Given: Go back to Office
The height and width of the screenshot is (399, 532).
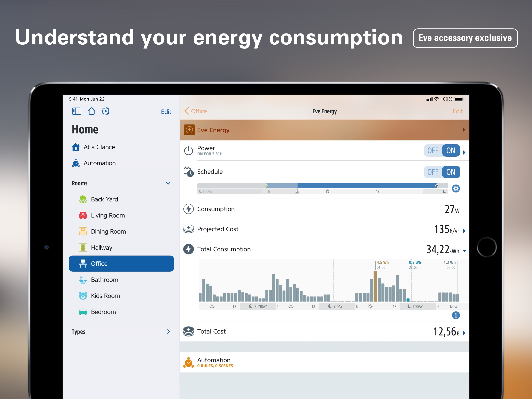Looking at the screenshot, I should tap(196, 111).
